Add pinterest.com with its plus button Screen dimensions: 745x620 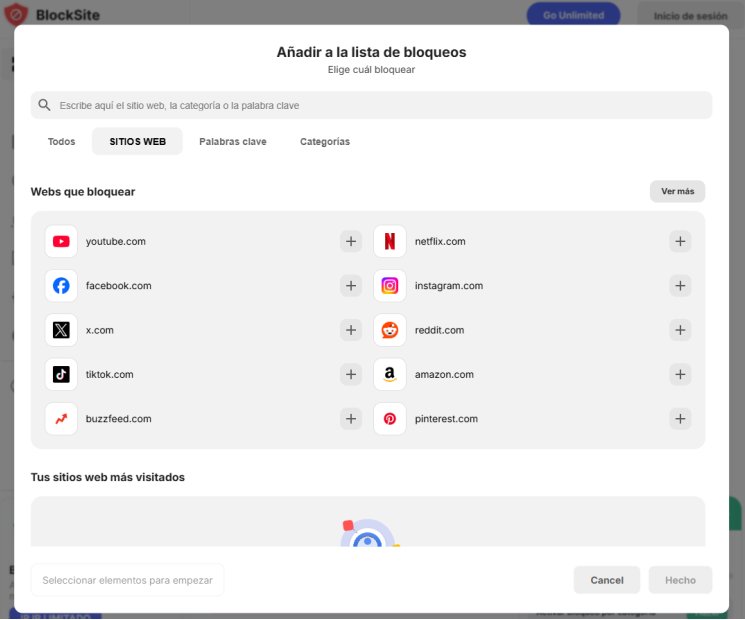[680, 419]
